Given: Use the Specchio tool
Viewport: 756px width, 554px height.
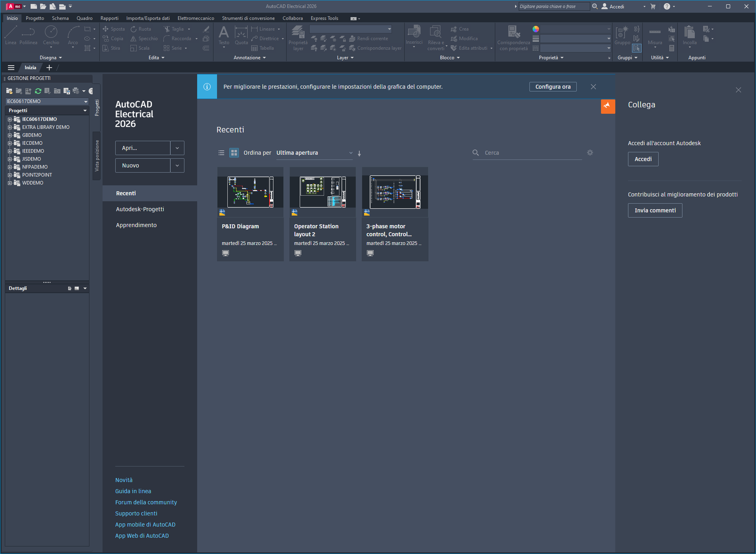Looking at the screenshot, I should 144,39.
